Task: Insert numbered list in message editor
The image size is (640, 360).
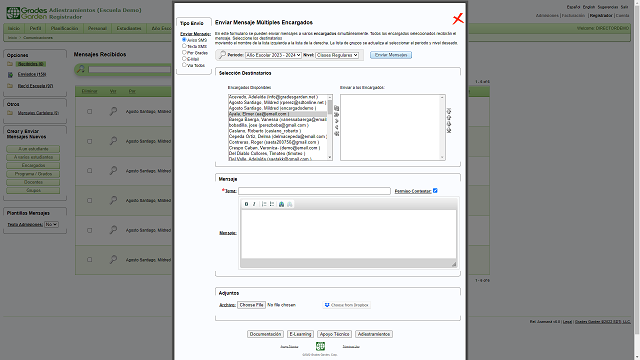Action: pos(264,204)
